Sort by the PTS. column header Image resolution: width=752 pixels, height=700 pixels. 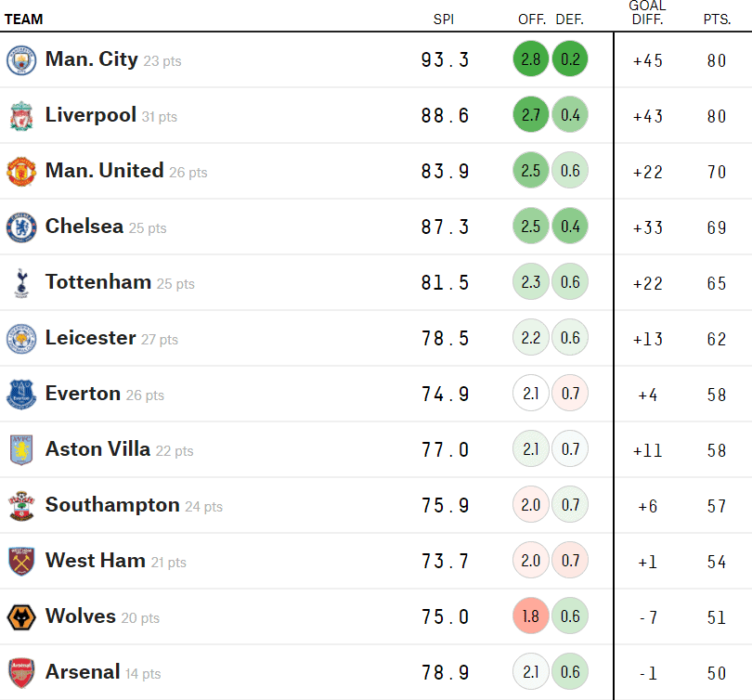(x=717, y=19)
